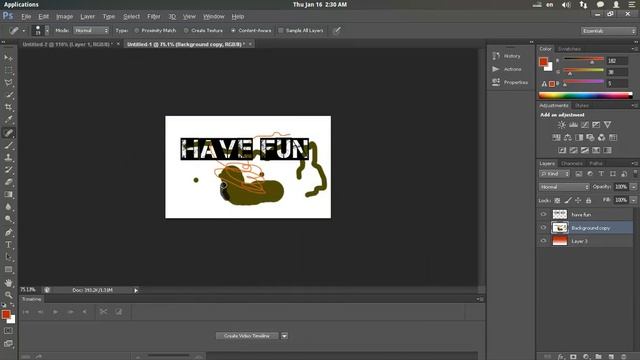This screenshot has height=360, width=640.
Task: Expand the Opacity slider arrow
Action: pyautogui.click(x=633, y=187)
